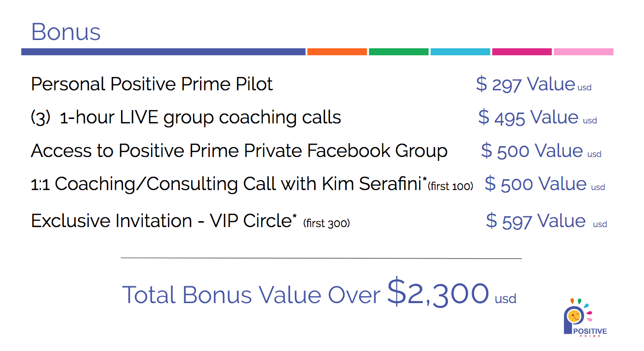The image size is (644, 351).
Task: Click the light pink header bar segment
Action: (x=583, y=52)
